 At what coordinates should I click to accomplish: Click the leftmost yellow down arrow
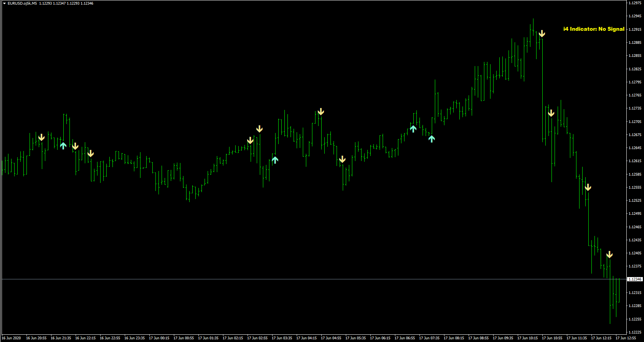[x=41, y=138]
